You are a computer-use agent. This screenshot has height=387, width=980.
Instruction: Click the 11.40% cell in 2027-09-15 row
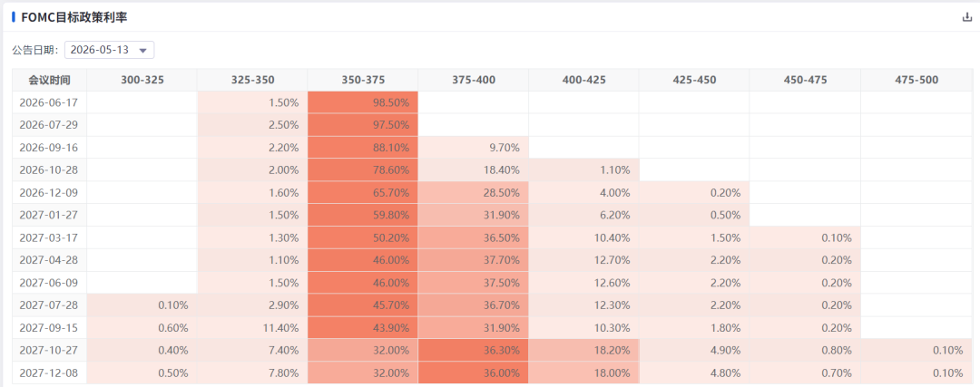tap(252, 328)
